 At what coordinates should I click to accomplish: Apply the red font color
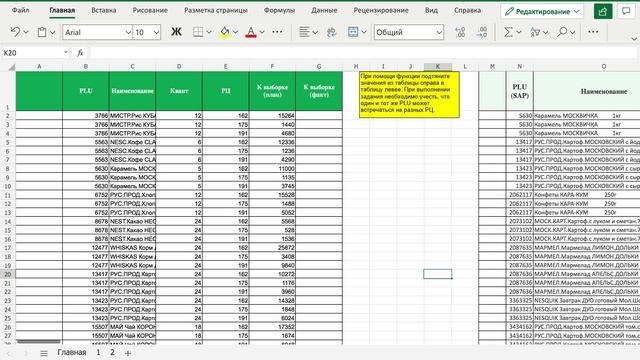[251, 32]
